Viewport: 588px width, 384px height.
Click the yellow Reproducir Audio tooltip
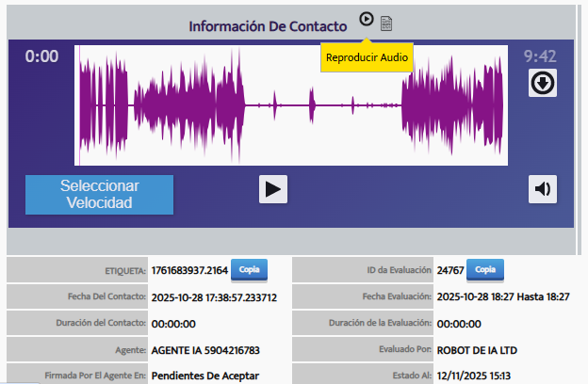pyautogui.click(x=367, y=57)
